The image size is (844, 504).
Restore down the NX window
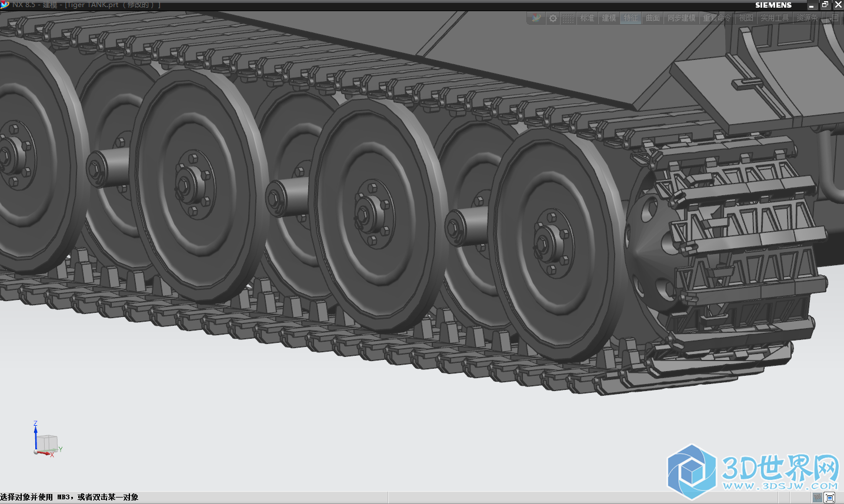click(825, 5)
